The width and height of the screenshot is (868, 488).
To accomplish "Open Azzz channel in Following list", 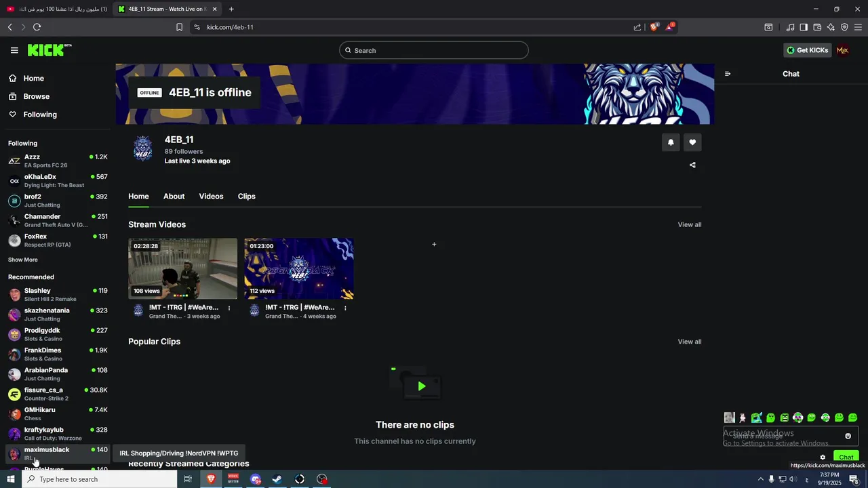I will [x=57, y=161].
